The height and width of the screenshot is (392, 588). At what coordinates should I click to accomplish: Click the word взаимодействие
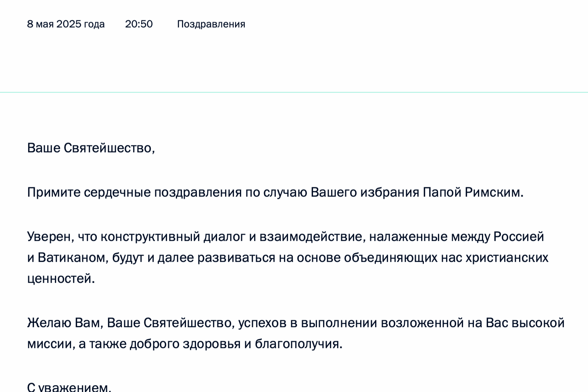(x=312, y=236)
